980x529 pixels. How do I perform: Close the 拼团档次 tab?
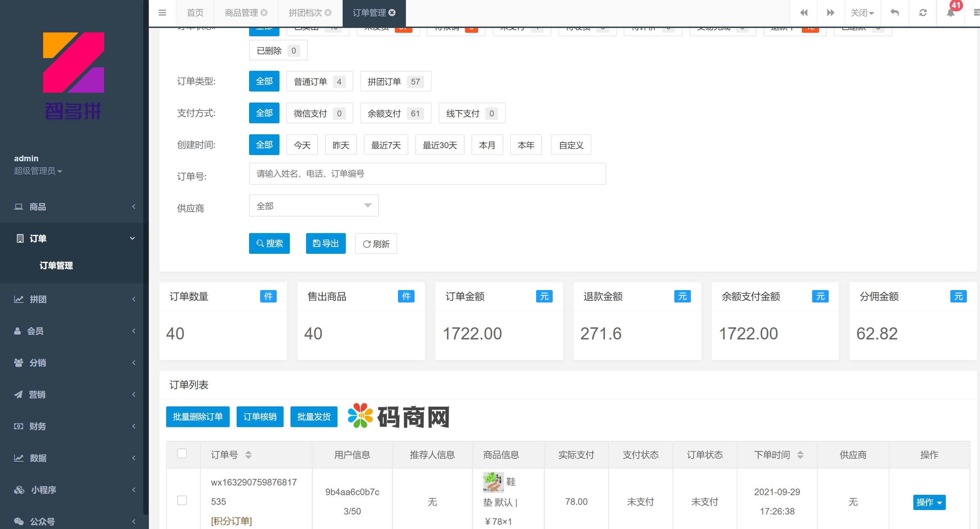328,12
